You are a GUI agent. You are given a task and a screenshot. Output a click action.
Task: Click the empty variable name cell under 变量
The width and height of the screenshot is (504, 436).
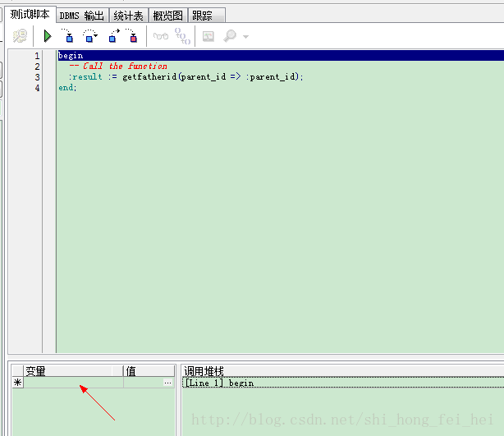pyautogui.click(x=73, y=383)
